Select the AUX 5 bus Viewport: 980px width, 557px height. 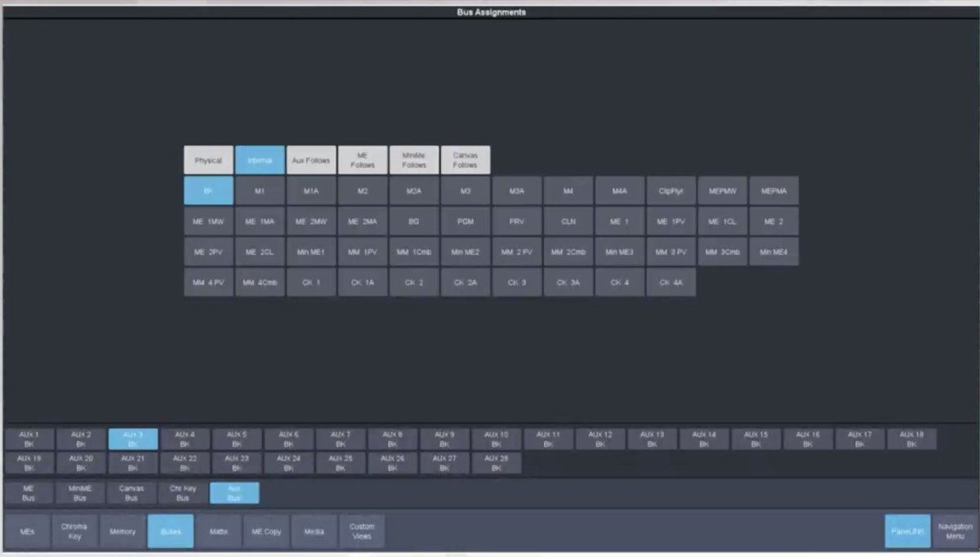(x=235, y=438)
